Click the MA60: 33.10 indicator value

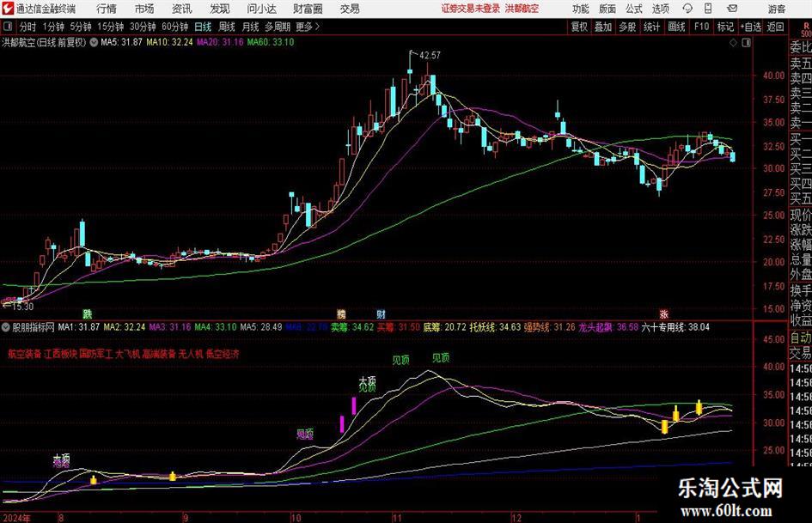271,42
